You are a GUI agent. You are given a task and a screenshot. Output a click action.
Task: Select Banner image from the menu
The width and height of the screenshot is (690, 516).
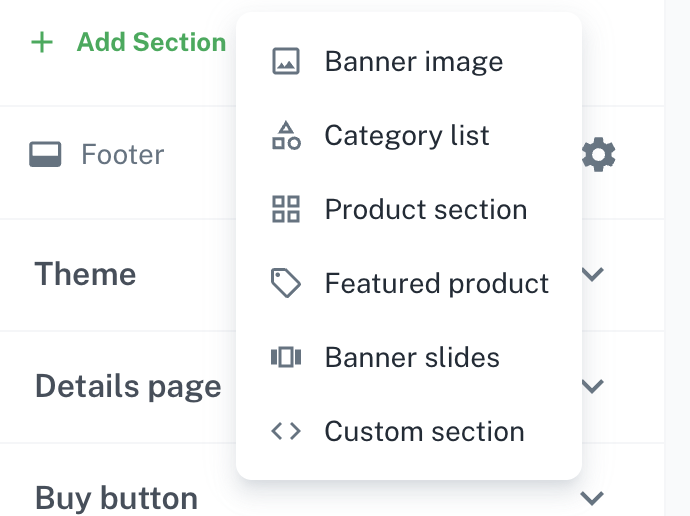[413, 62]
